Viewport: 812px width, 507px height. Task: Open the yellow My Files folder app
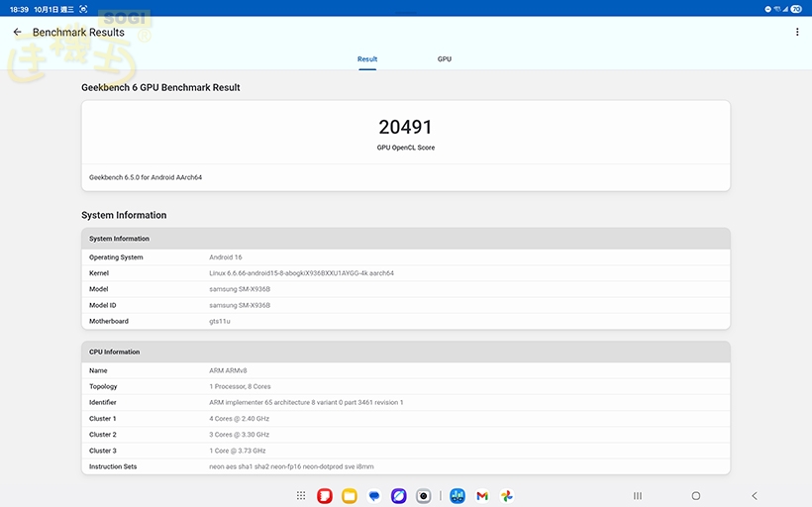click(350, 496)
